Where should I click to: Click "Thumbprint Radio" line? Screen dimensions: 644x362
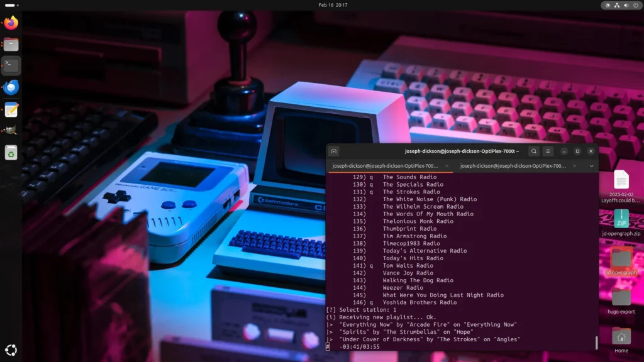pos(409,229)
